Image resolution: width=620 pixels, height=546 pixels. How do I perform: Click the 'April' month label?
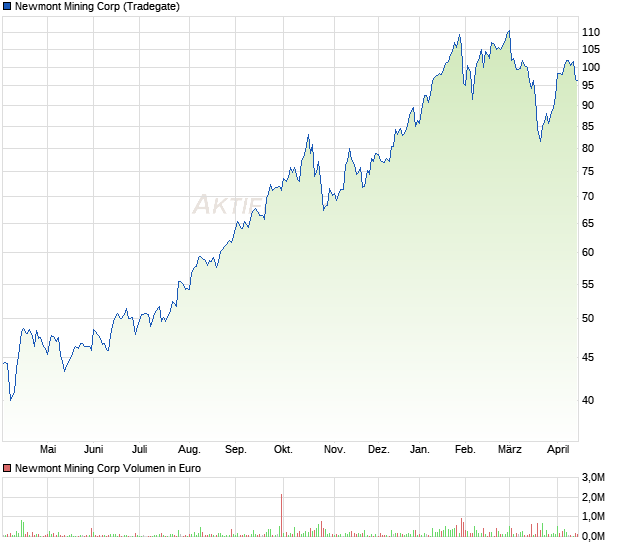[x=558, y=449]
